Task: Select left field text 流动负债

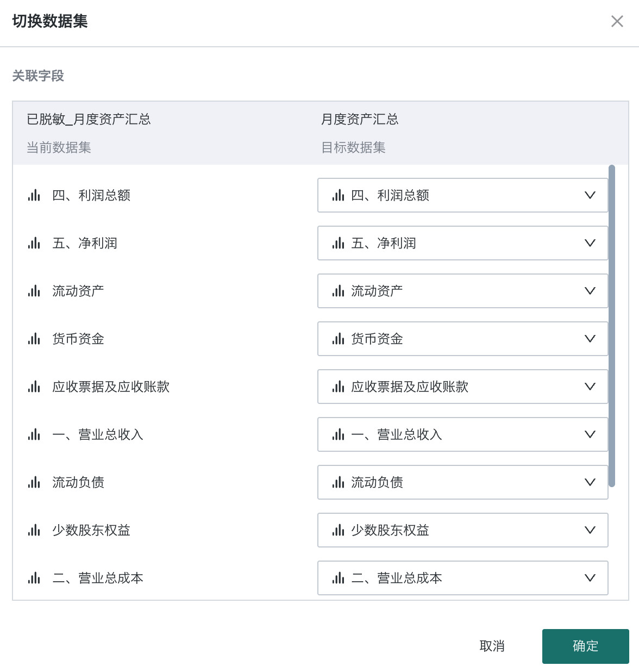Action: click(x=78, y=482)
